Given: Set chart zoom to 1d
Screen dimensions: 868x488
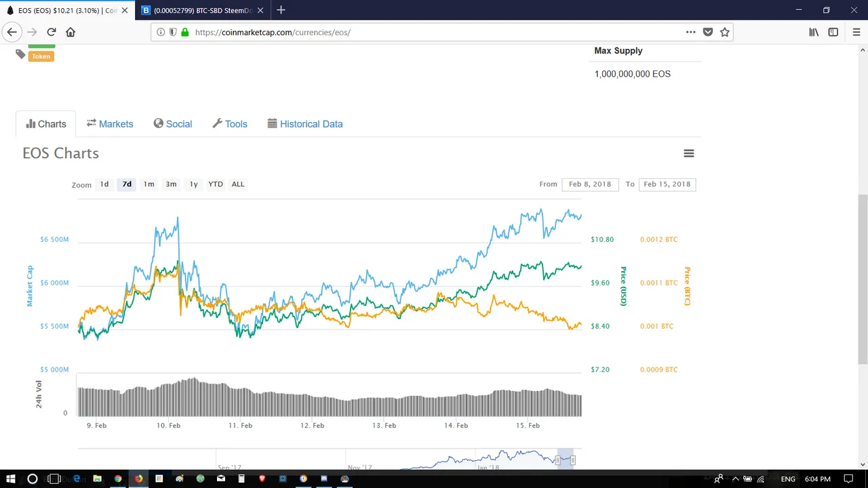Looking at the screenshot, I should click(x=104, y=184).
